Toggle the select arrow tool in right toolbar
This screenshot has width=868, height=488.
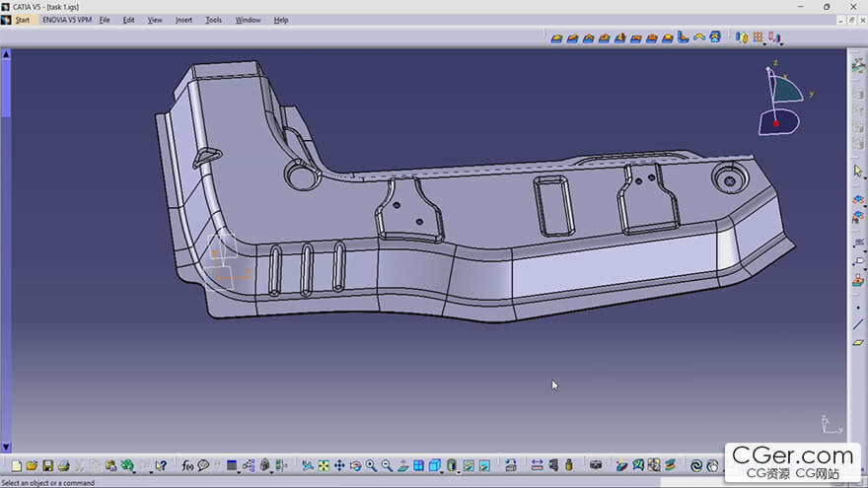click(857, 171)
